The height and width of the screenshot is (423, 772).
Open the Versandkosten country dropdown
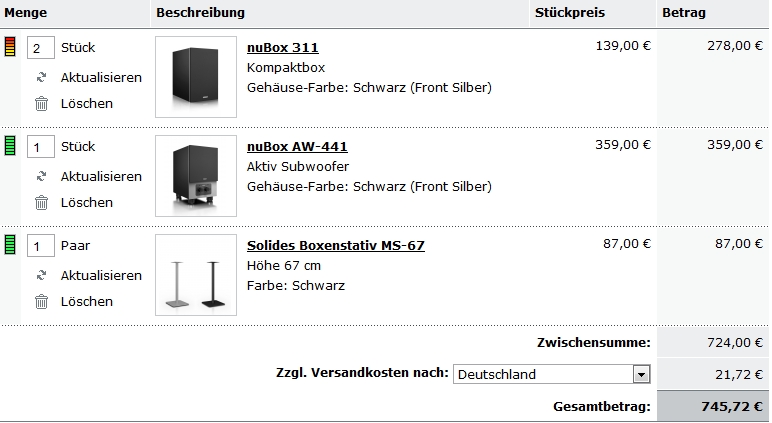(x=543, y=374)
